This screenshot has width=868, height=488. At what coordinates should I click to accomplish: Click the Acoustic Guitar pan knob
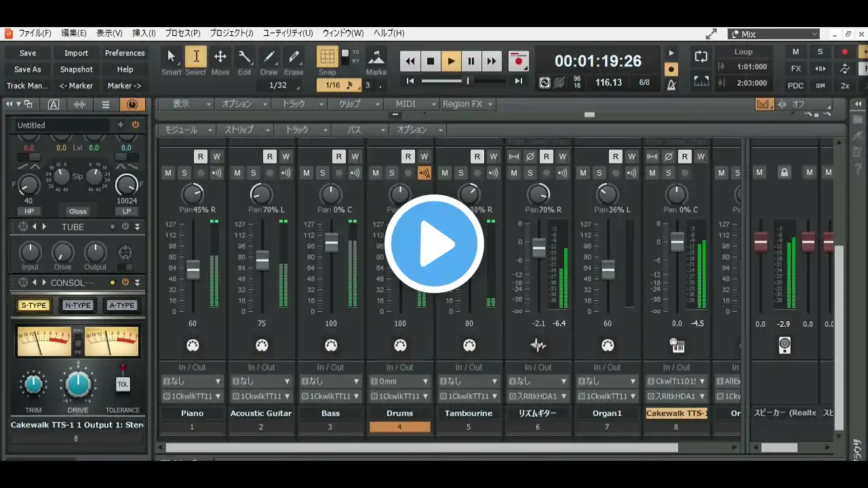tap(262, 195)
